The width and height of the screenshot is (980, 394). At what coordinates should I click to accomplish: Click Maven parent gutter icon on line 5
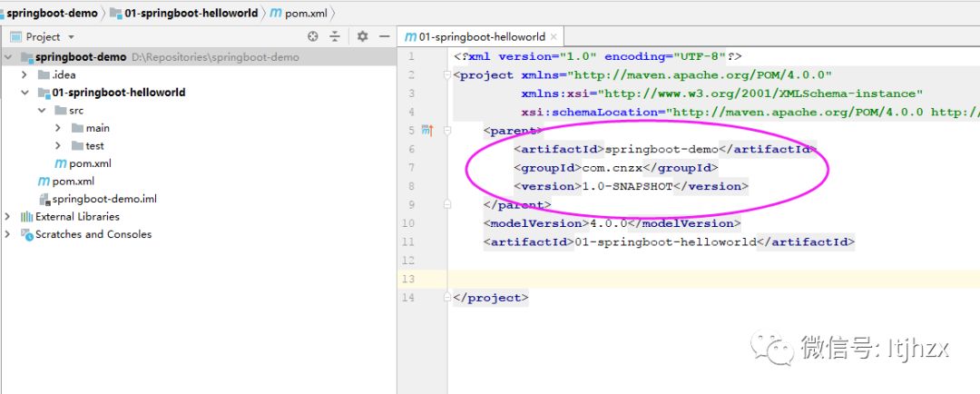click(x=427, y=130)
